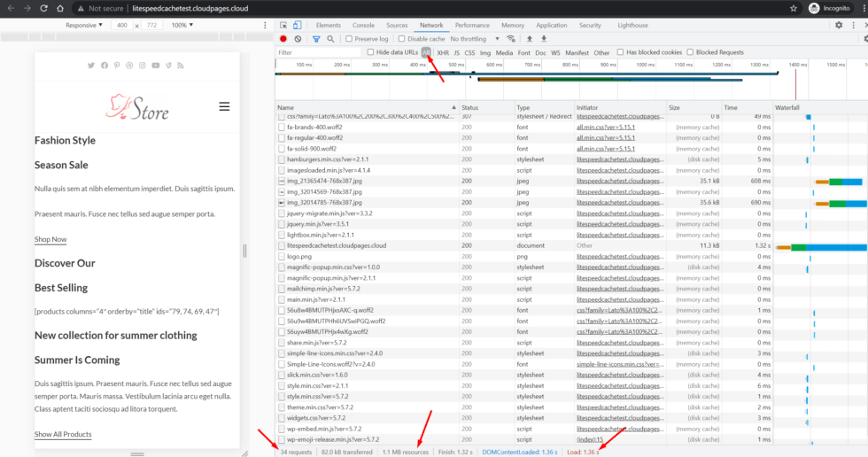Expand the Responsive device dropdown
This screenshot has height=457, width=868.
coord(84,26)
